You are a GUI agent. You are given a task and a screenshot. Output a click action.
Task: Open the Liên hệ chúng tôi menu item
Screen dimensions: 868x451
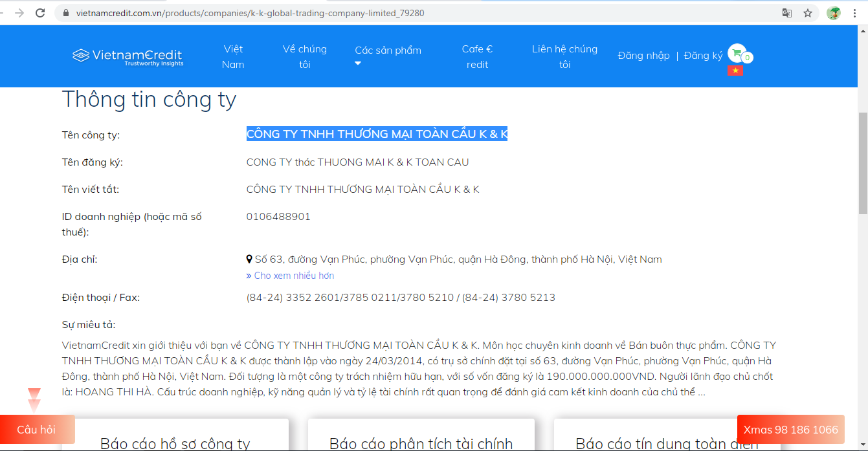point(564,57)
